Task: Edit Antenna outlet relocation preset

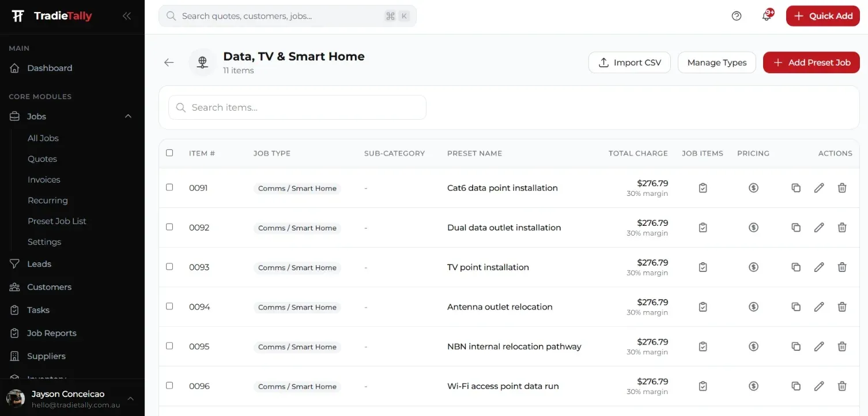Action: pos(819,307)
